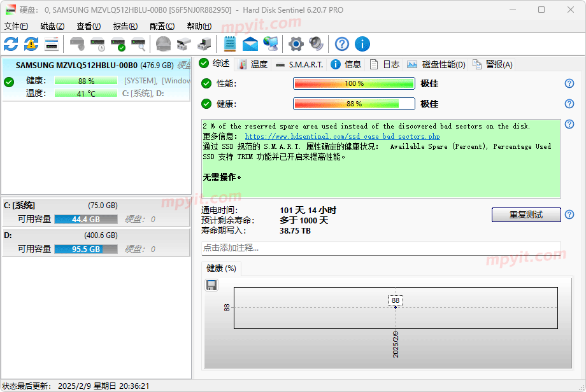The width and height of the screenshot is (586, 392).
Task: Select the SAMSUNG MZVLQ512HBLU-00B0 disk entry
Action: pos(96,79)
